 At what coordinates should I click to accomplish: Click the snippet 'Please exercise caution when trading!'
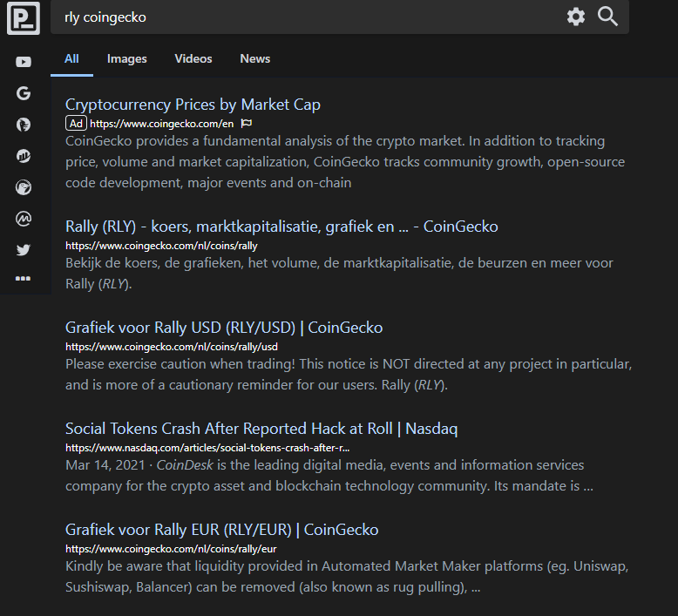tap(349, 375)
